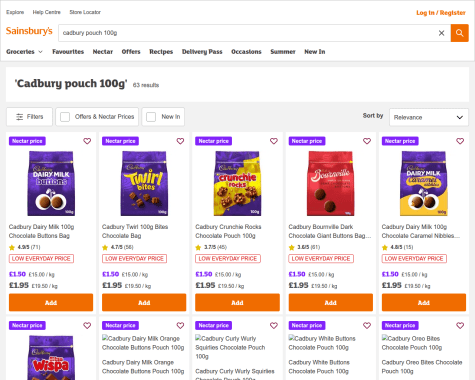The height and width of the screenshot is (380, 475).
Task: Open star rating of Dairy Milk Buttons Bag
Action: coord(24,247)
